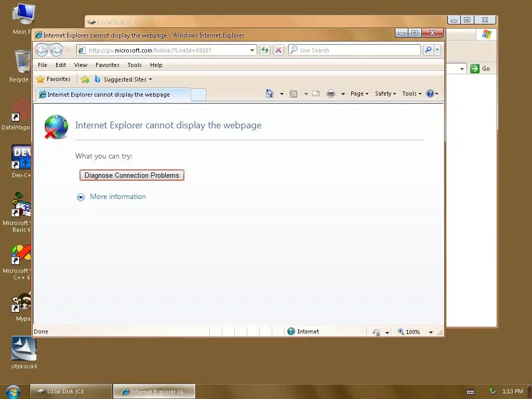The image size is (532, 399).
Task: Open the Favorites menu in menu bar
Action: point(107,65)
